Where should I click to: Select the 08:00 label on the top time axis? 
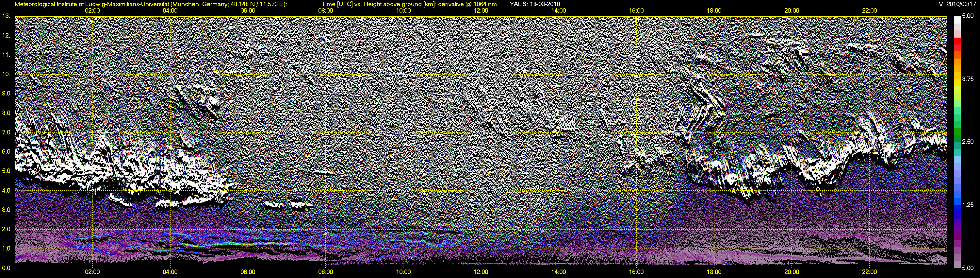pos(326,11)
